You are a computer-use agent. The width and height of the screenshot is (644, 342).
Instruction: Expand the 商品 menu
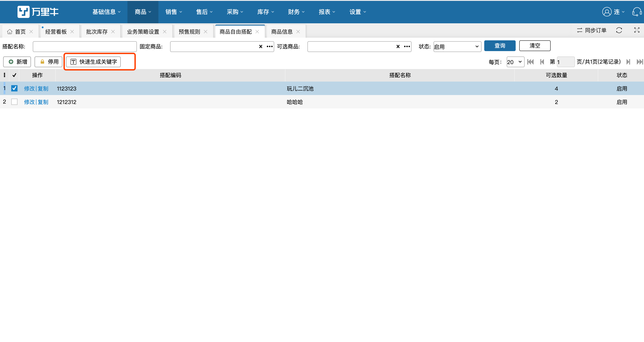(x=143, y=12)
